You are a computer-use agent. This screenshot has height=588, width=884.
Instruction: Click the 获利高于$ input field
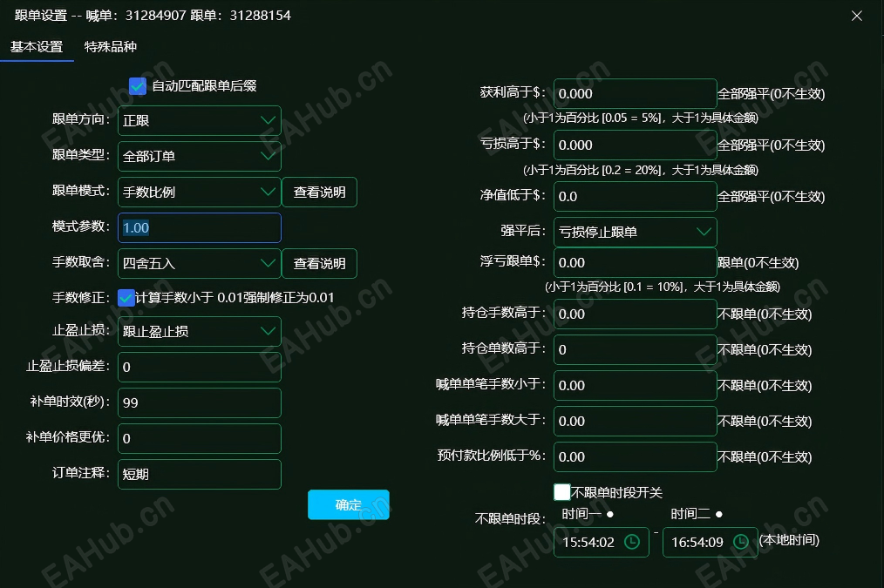pos(635,93)
